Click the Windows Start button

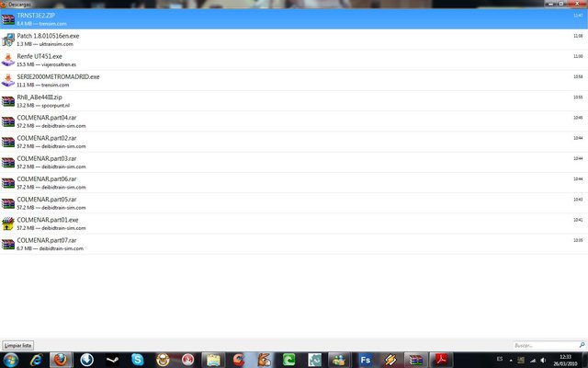(11, 360)
